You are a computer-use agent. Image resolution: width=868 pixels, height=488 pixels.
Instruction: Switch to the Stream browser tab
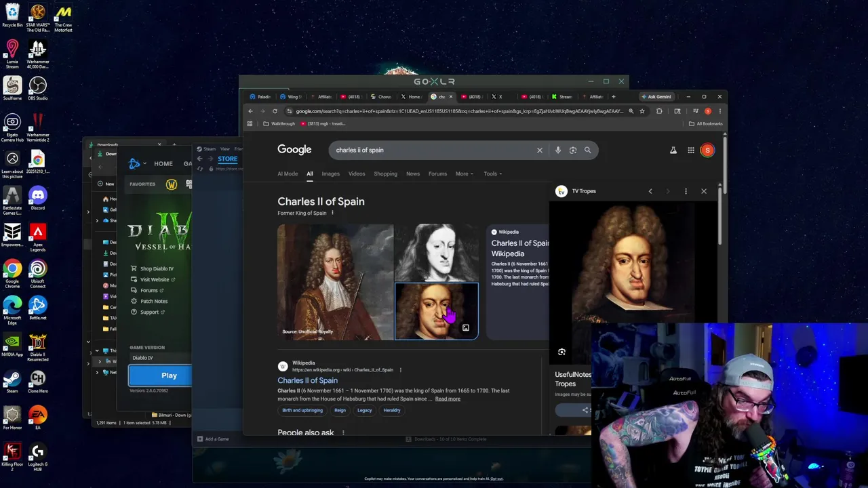click(x=562, y=97)
